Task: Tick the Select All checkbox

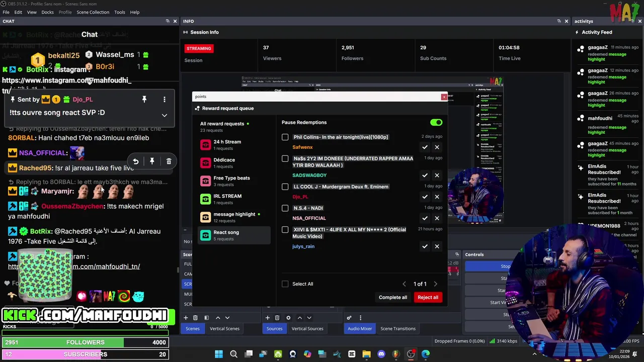Action: (x=285, y=284)
